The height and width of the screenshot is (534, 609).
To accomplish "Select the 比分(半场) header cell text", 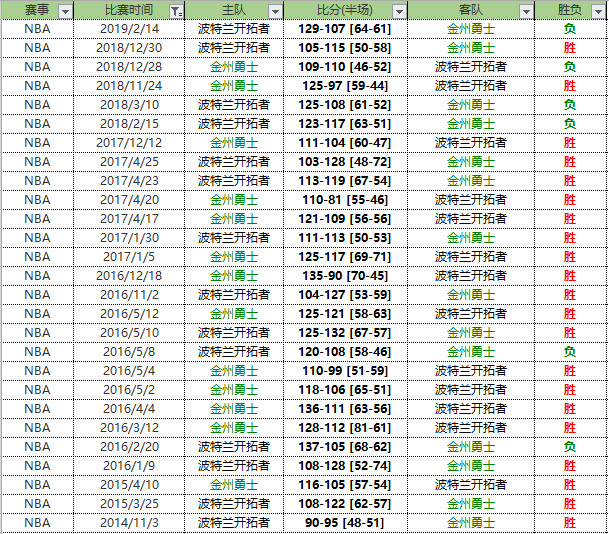I will [345, 10].
